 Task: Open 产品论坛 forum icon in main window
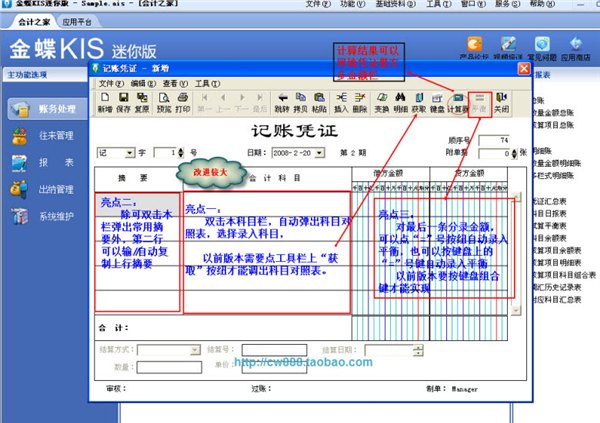(474, 48)
